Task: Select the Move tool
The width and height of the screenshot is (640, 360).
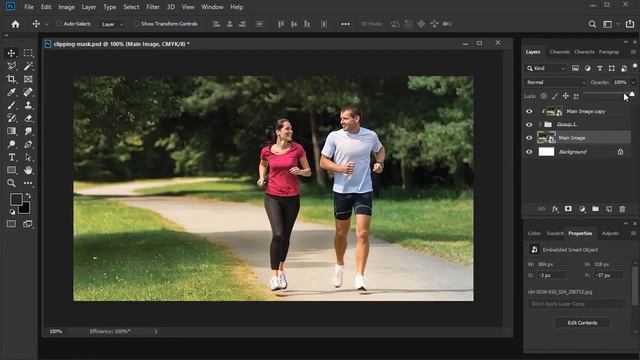Action: click(11, 53)
